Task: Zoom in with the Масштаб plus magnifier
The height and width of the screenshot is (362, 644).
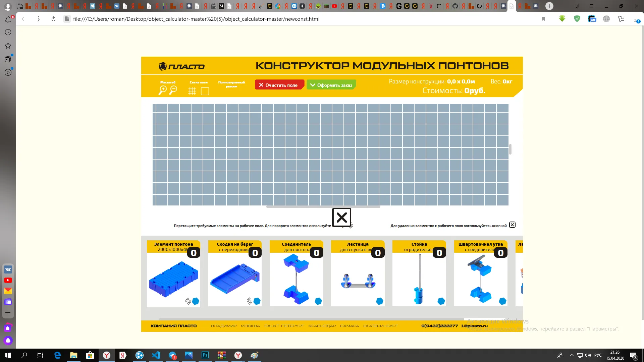Action: (x=163, y=90)
